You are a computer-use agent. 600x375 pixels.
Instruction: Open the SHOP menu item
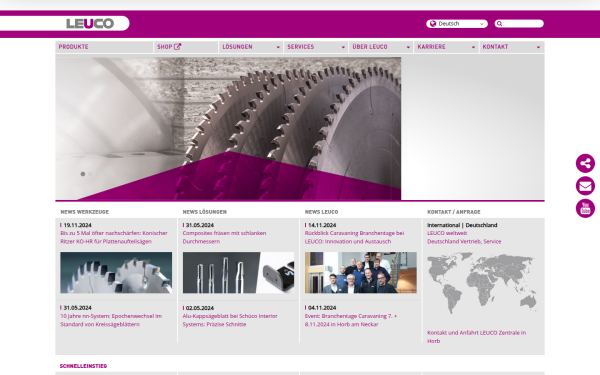click(186, 47)
